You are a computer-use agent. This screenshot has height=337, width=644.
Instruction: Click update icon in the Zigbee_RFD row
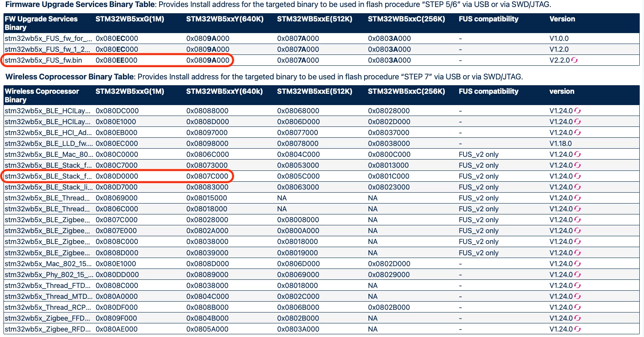pos(577,329)
